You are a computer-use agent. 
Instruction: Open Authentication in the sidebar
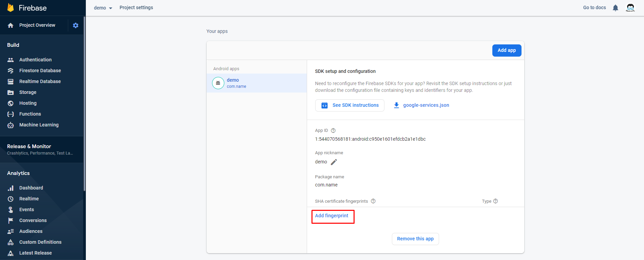point(35,60)
